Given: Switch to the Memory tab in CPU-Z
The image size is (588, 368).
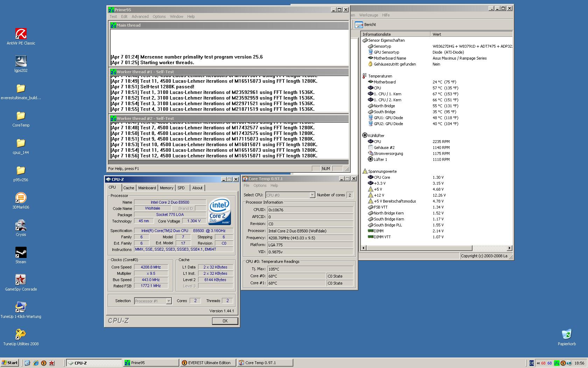Looking at the screenshot, I should coord(166,188).
